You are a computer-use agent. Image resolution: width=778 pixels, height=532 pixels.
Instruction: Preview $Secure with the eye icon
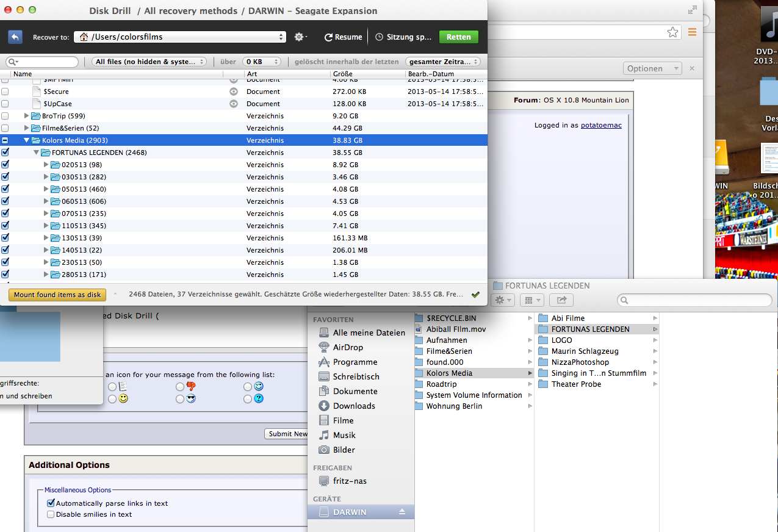click(234, 92)
